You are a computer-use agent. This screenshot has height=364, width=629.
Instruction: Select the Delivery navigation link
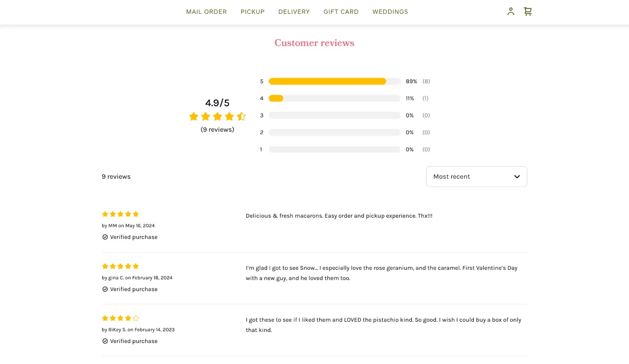(294, 12)
